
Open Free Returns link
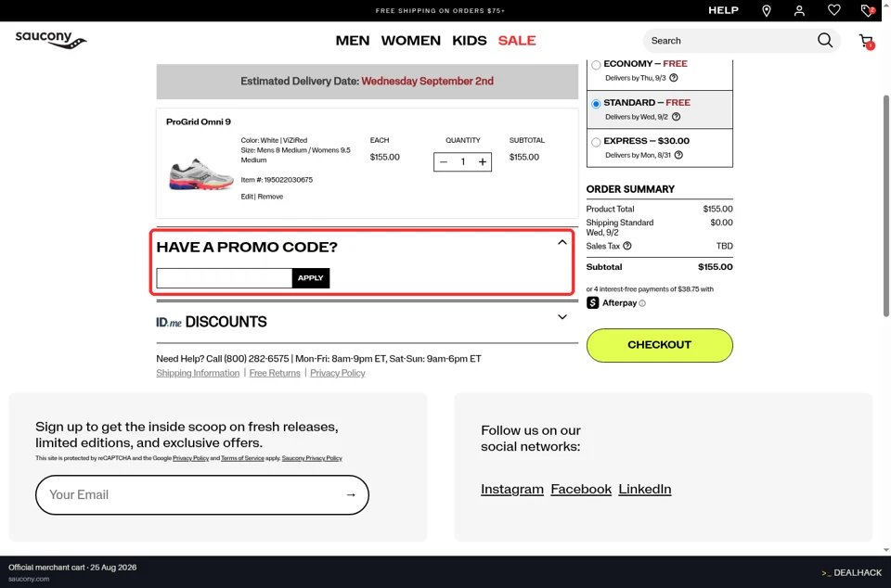click(275, 373)
